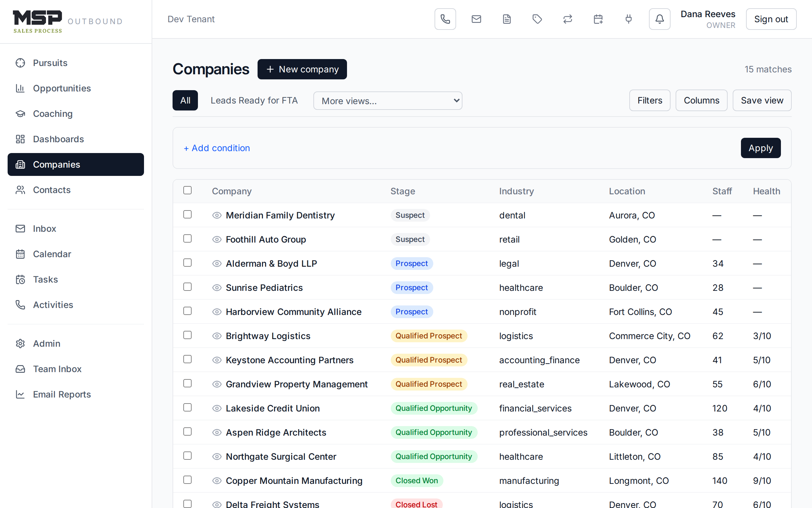Click the Location column header
Viewport: 812px width, 508px height.
tap(627, 191)
